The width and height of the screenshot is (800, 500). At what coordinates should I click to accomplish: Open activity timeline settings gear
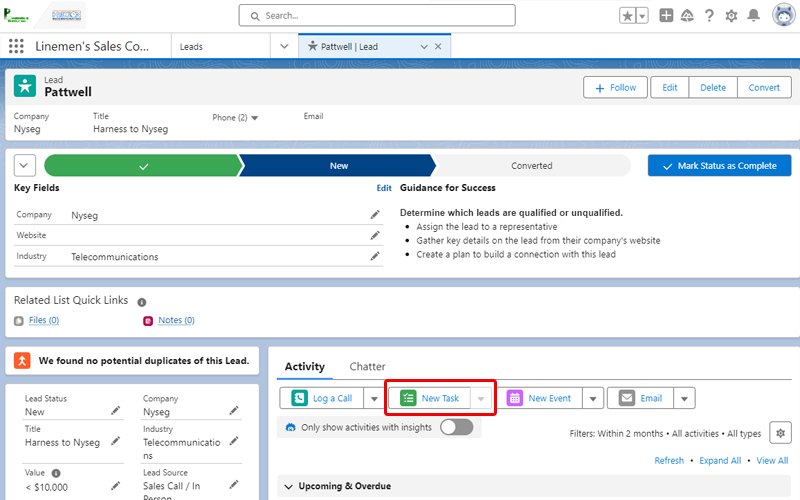tap(779, 433)
